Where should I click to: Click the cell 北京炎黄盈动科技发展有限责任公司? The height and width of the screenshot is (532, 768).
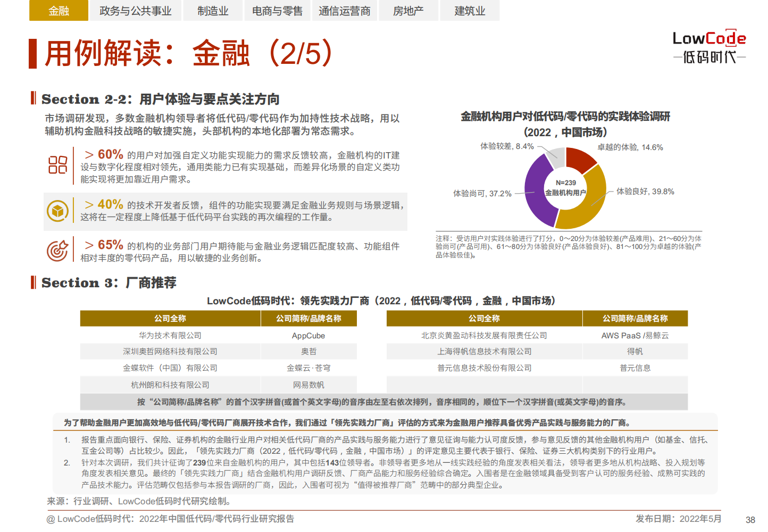click(484, 336)
